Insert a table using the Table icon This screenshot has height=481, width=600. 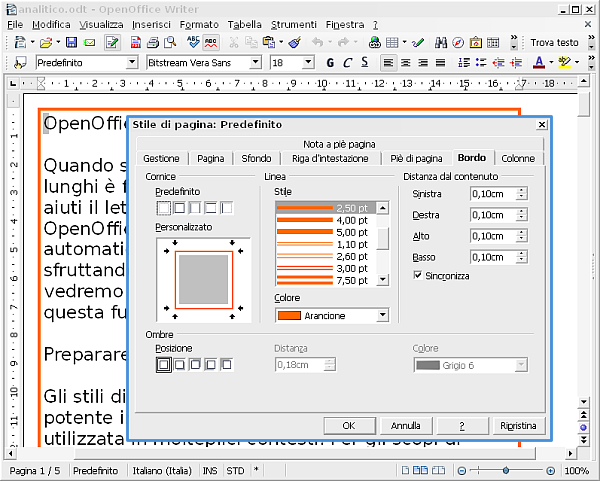pyautogui.click(x=392, y=42)
